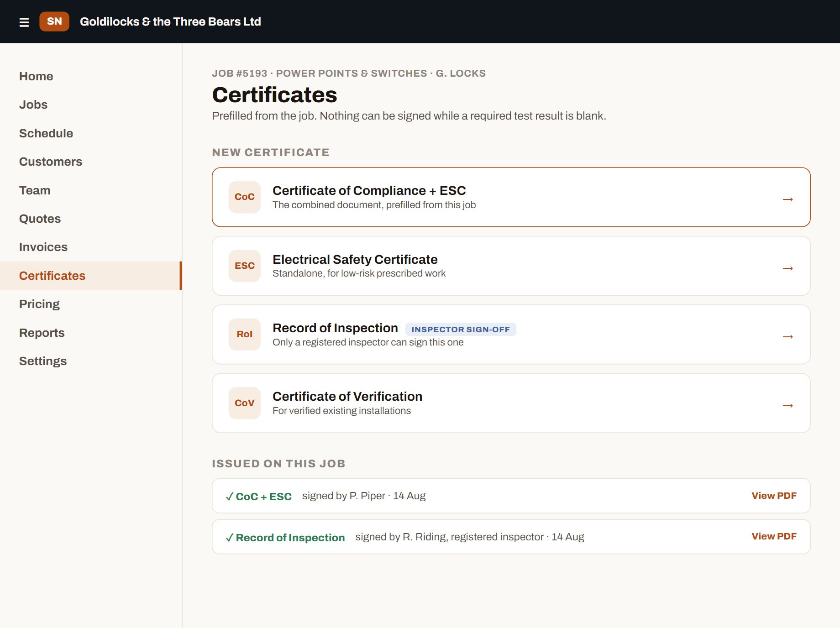Image resolution: width=840 pixels, height=628 pixels.
Task: Start a Certificate of Verification
Action: tap(511, 403)
